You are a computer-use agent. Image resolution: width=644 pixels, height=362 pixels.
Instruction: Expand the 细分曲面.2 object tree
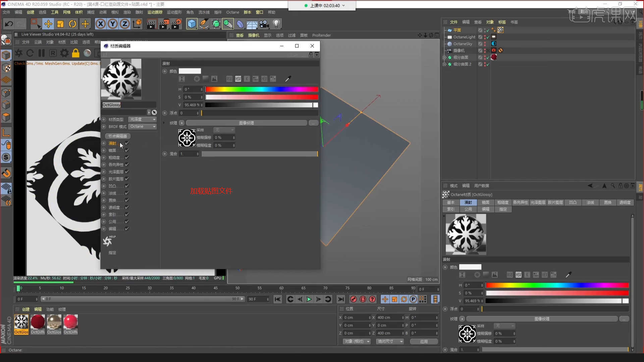pyautogui.click(x=444, y=64)
